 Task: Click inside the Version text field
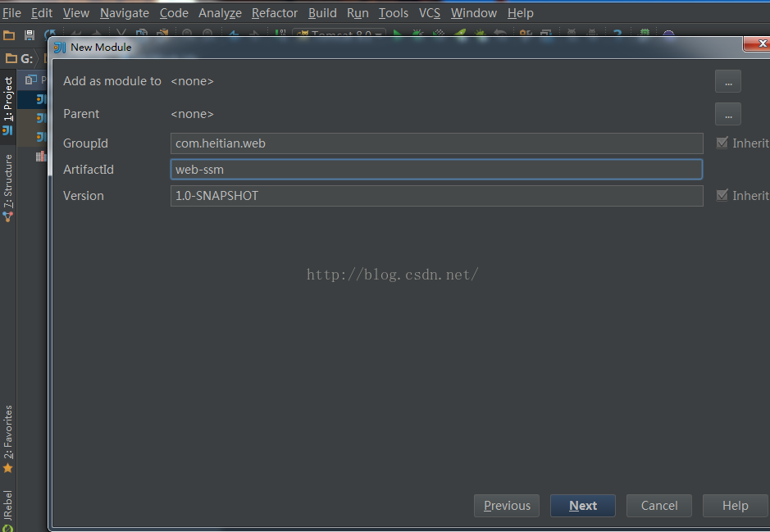436,196
